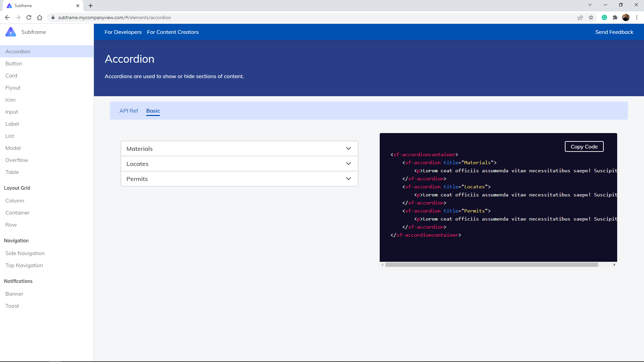Close the Subframe browser tab

coord(78,6)
